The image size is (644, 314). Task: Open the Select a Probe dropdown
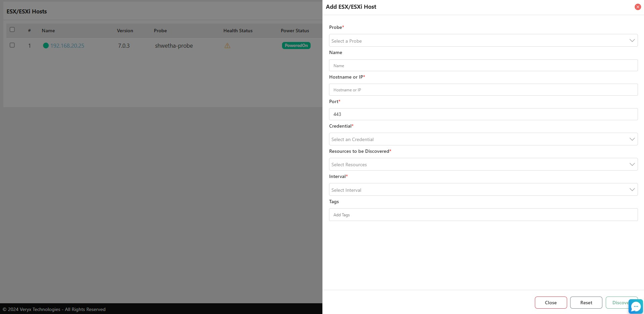click(483, 41)
